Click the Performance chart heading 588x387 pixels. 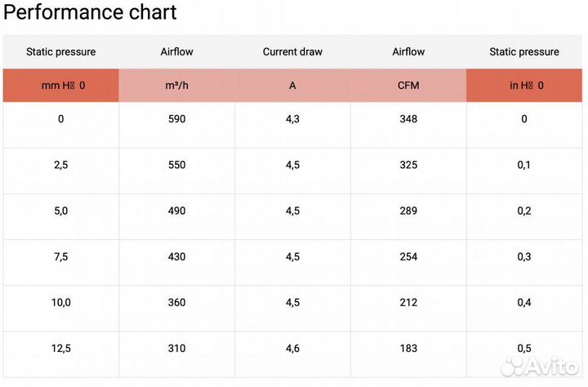pyautogui.click(x=91, y=13)
